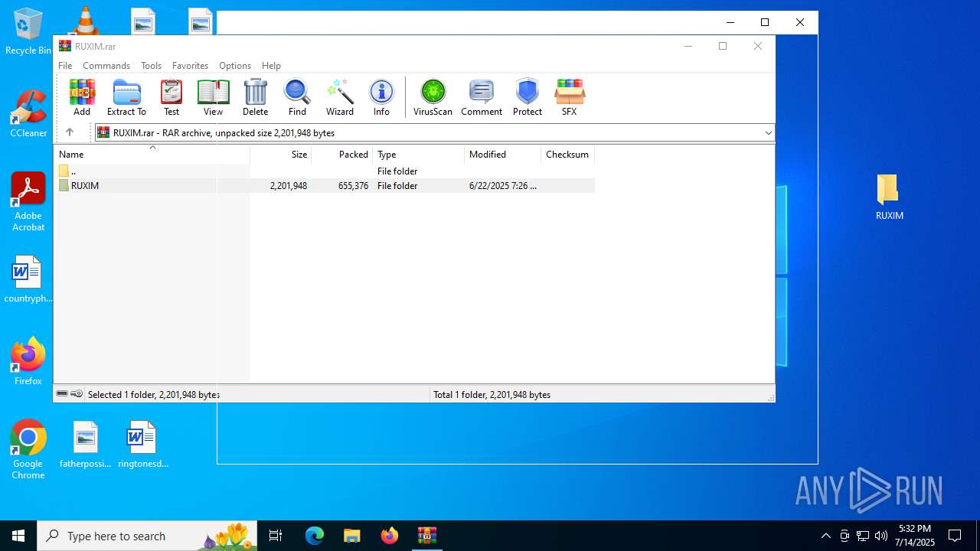Click the RUXIM row's packed size 655,376
This screenshot has width=980, height=551.
point(353,186)
